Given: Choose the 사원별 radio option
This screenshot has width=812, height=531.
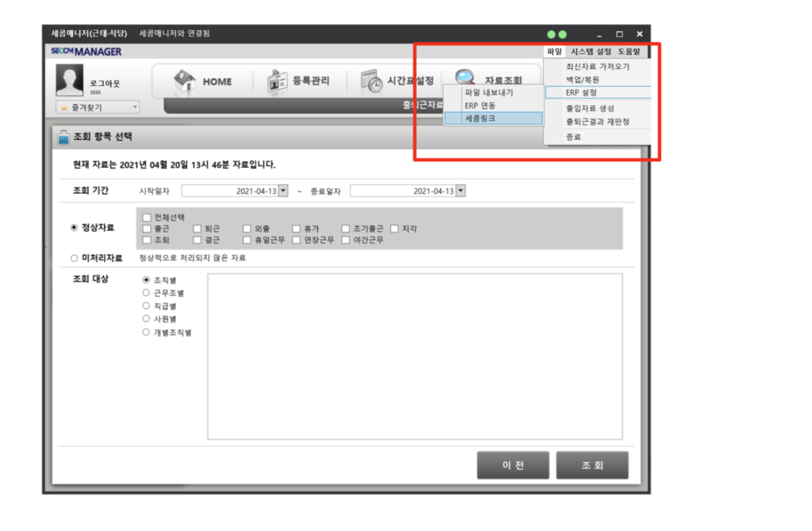Looking at the screenshot, I should 146,319.
